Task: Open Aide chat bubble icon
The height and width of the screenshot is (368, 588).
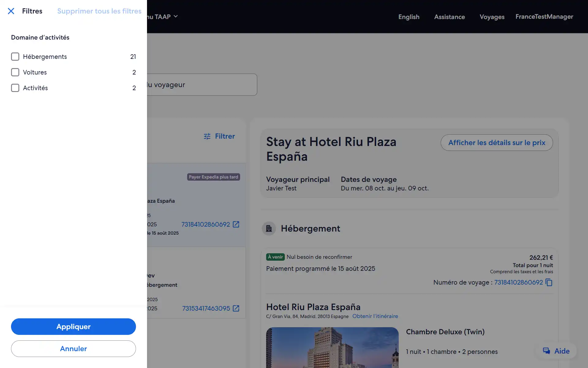Action: (x=546, y=351)
